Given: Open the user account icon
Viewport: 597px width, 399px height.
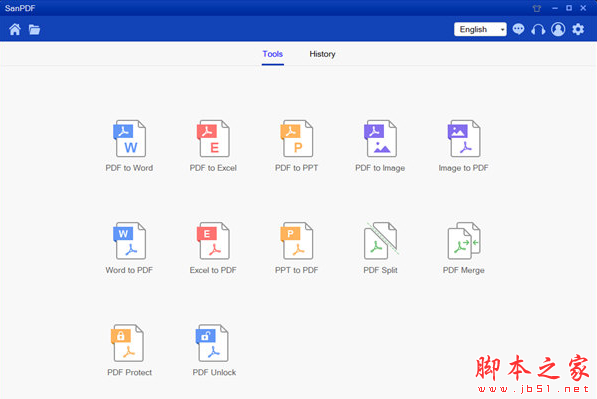Looking at the screenshot, I should click(558, 29).
